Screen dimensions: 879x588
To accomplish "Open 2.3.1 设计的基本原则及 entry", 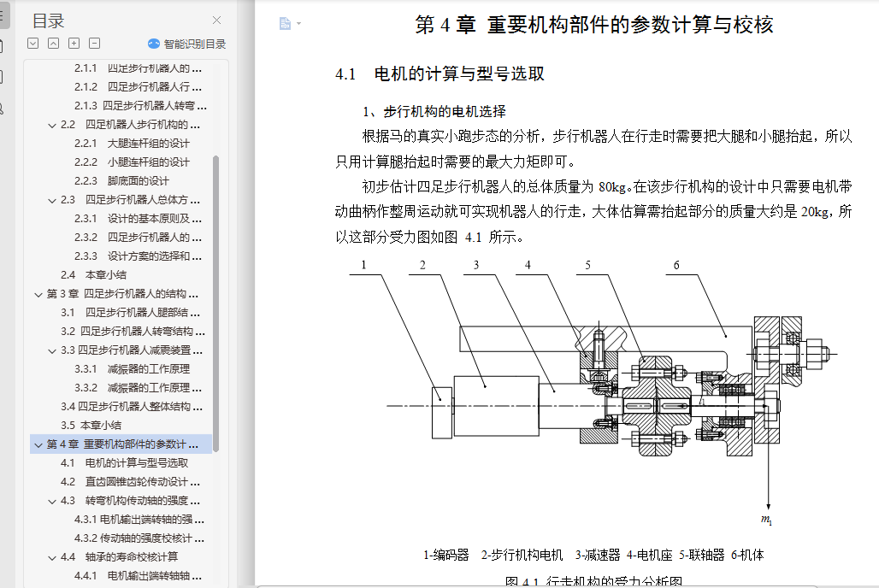I will (138, 219).
